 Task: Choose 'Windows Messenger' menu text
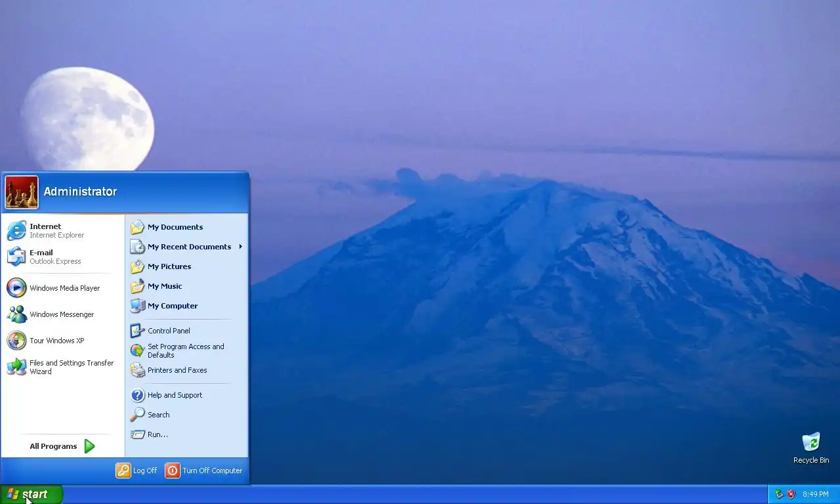[x=62, y=314]
